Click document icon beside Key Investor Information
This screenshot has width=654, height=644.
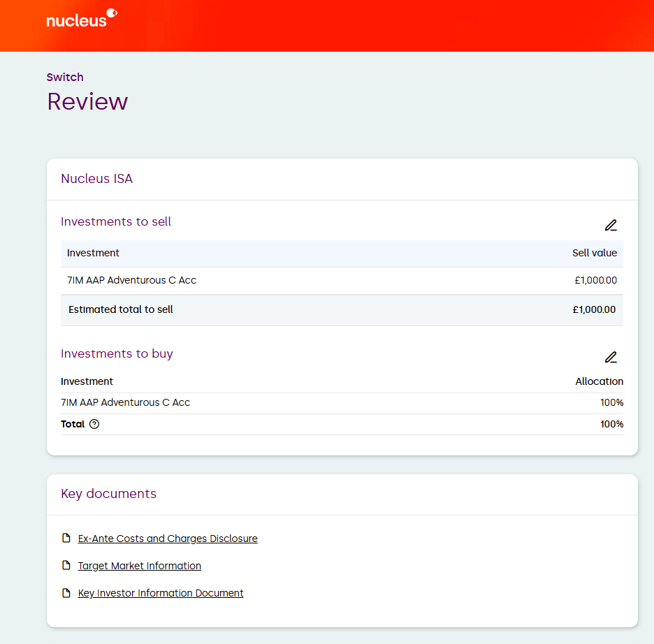(66, 592)
